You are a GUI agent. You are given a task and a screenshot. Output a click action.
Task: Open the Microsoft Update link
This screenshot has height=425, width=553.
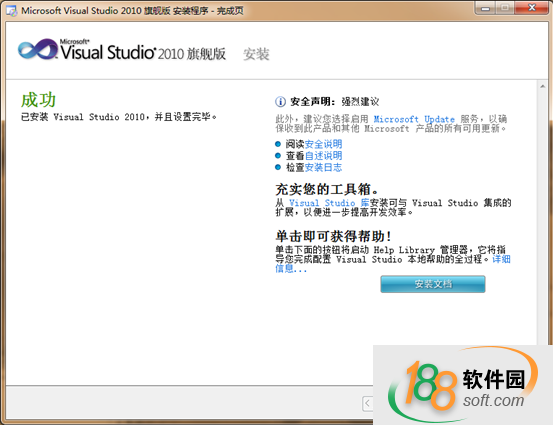[414, 119]
